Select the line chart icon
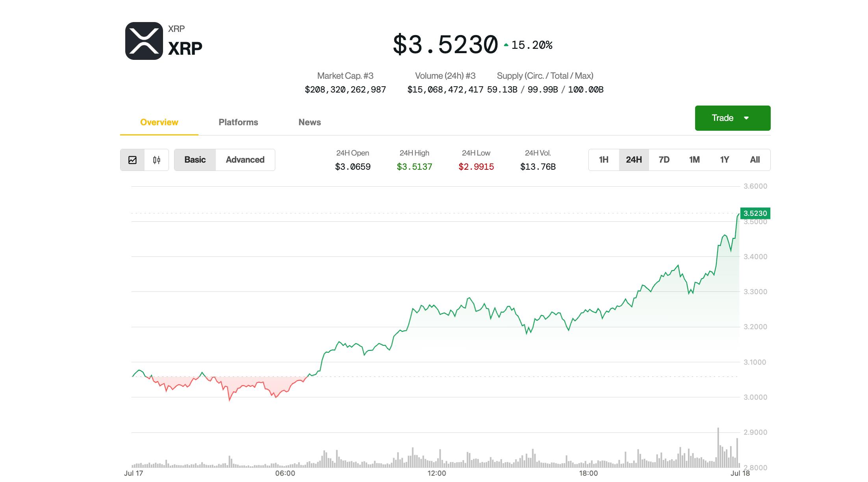Image resolution: width=868 pixels, height=482 pixels. tap(133, 160)
